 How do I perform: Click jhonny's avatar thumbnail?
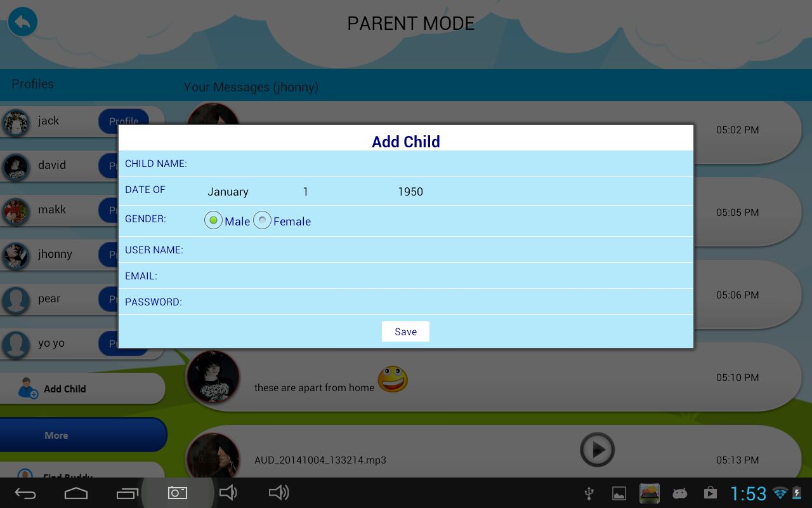16,256
